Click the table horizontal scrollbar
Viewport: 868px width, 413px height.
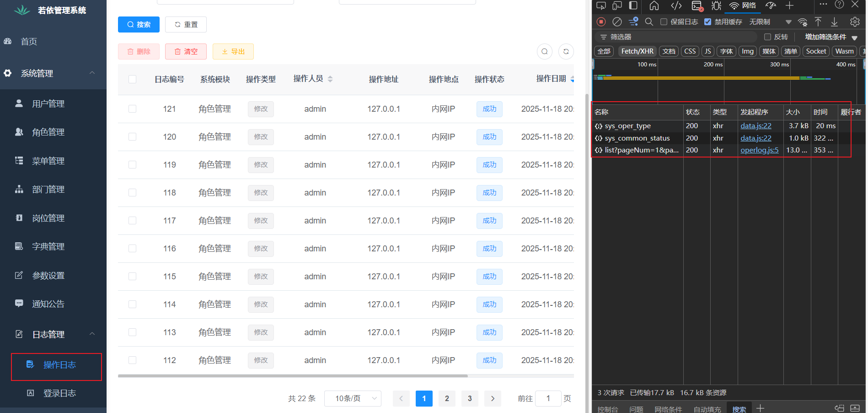point(293,376)
